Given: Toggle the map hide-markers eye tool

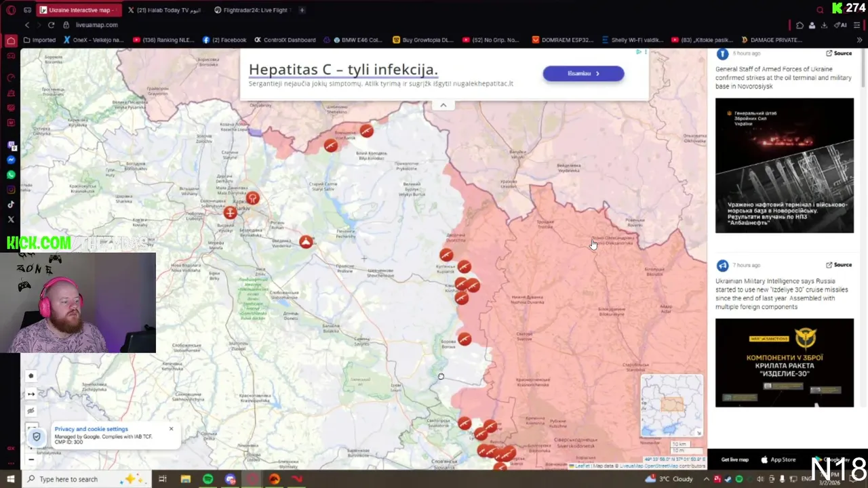Looking at the screenshot, I should pos(31,411).
